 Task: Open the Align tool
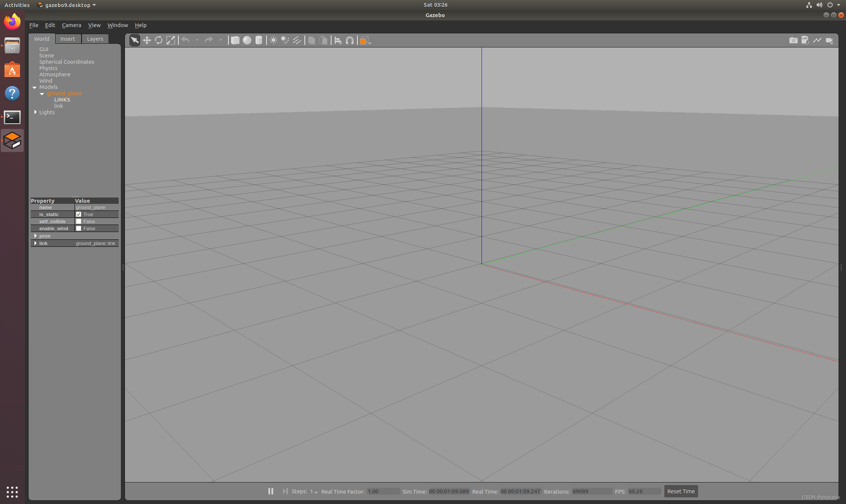click(x=338, y=40)
